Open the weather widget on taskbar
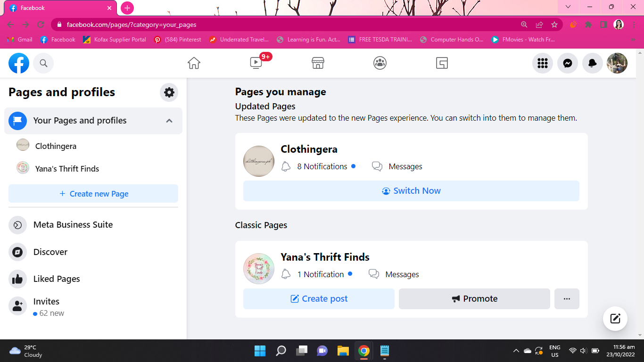The width and height of the screenshot is (644, 362). click(26, 351)
